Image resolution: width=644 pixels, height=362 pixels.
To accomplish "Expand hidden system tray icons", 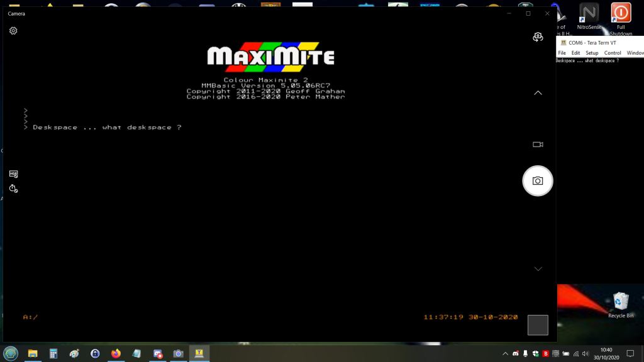I will [506, 354].
